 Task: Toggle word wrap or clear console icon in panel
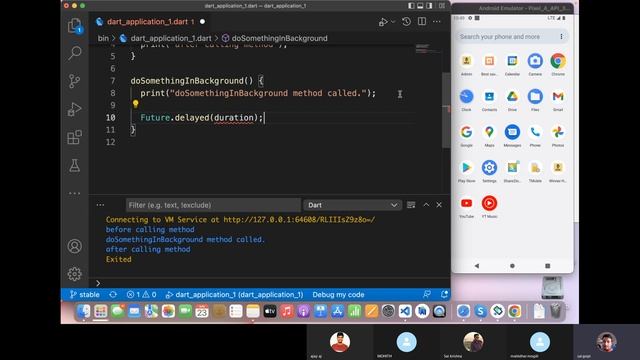411,205
